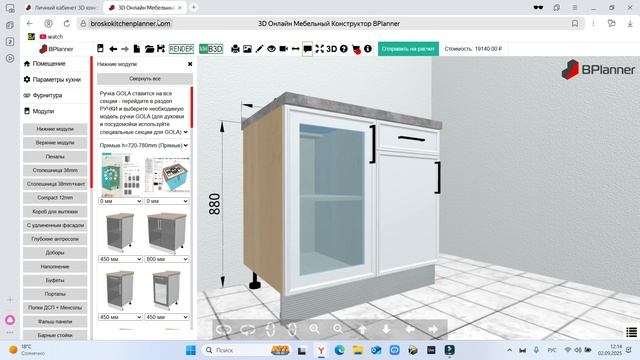Select the pencil edit tool
The height and width of the screenshot is (360, 640).
click(259, 49)
